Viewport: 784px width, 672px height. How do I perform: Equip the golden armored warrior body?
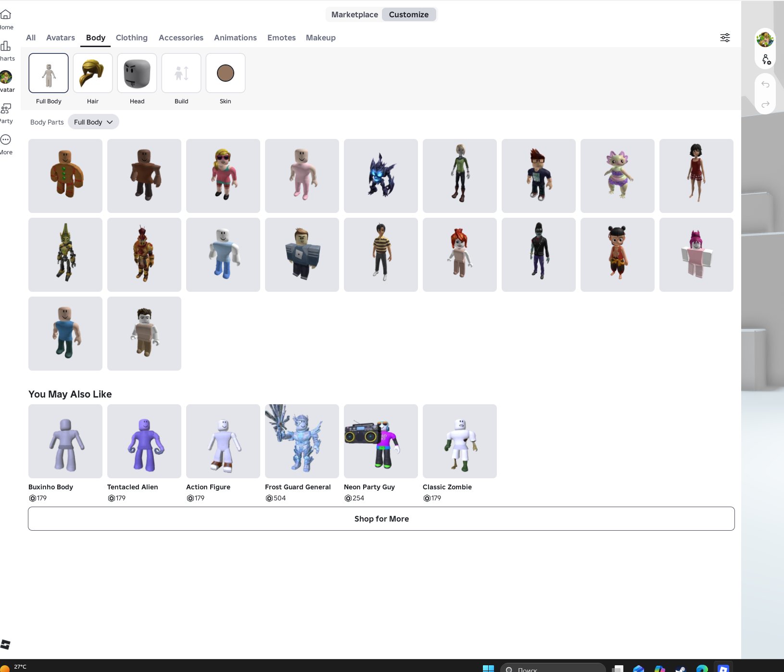(65, 255)
